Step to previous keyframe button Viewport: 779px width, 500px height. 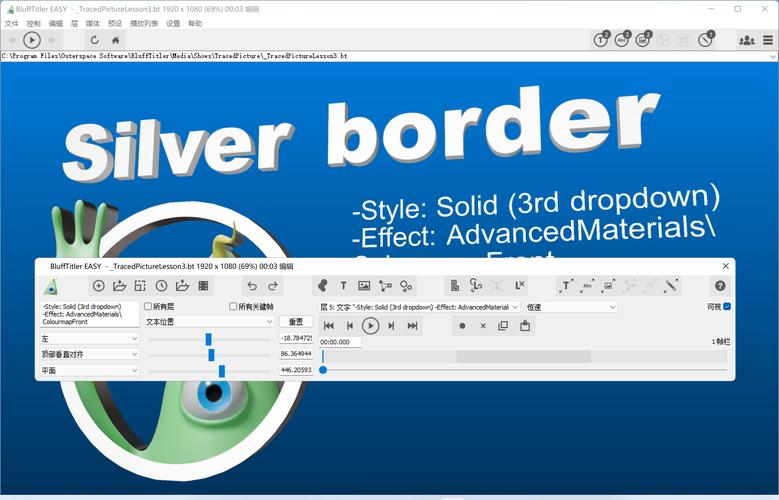350,326
